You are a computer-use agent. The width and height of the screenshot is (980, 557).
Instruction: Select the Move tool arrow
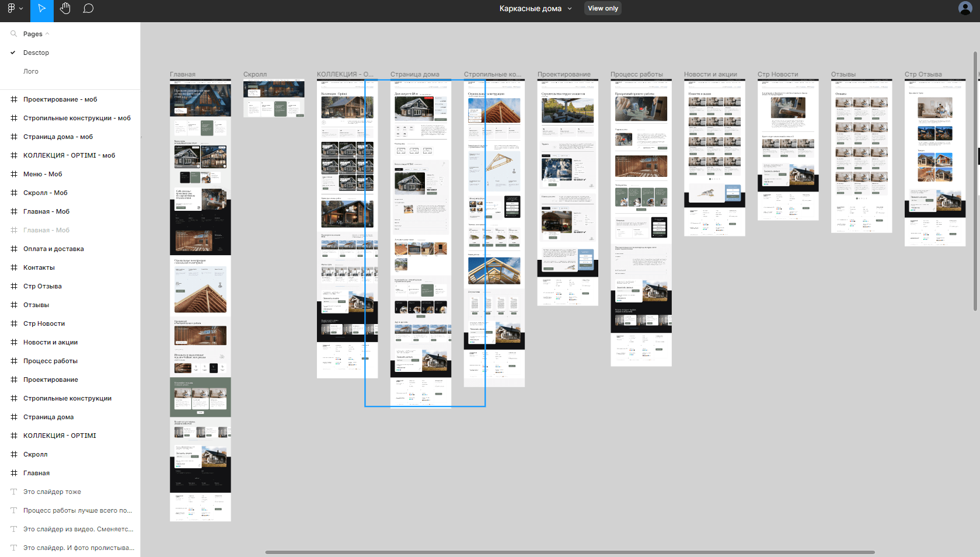(x=41, y=9)
